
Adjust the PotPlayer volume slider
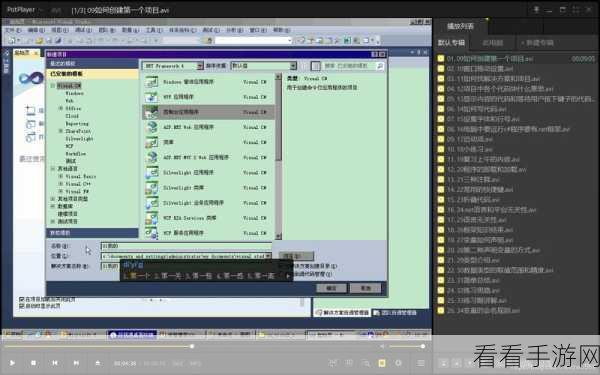tap(406, 346)
